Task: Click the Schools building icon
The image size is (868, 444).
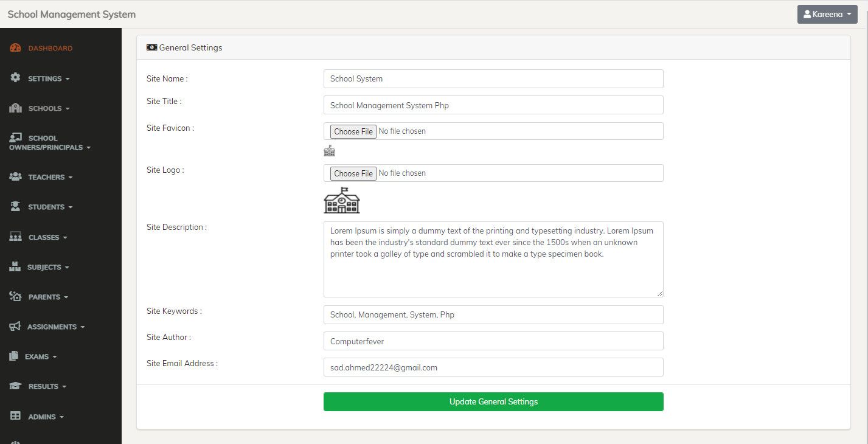Action: click(x=16, y=108)
